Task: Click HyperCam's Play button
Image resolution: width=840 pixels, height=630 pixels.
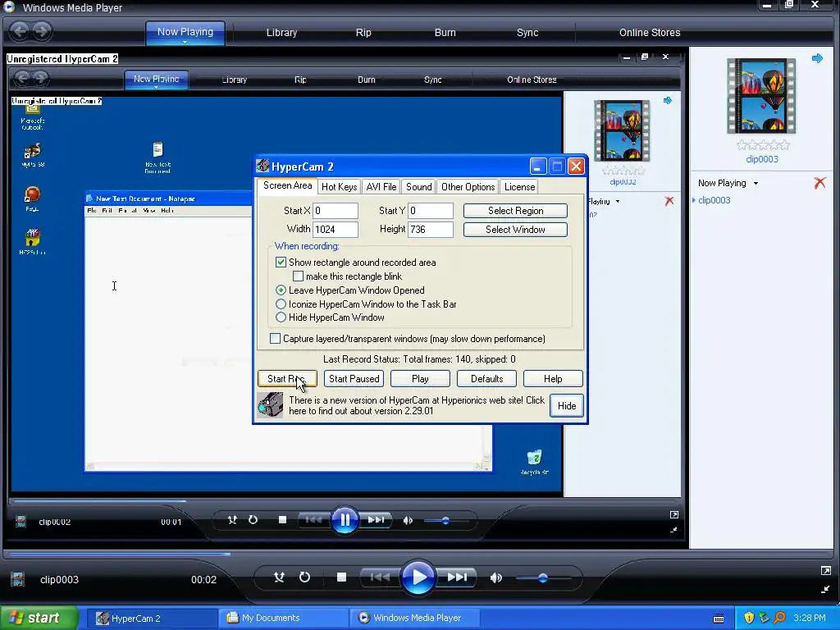Action: [x=420, y=379]
